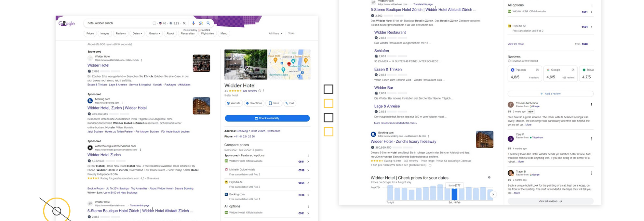644x221 pixels.
Task: Open the View 26 more link
Action: (x=516, y=44)
